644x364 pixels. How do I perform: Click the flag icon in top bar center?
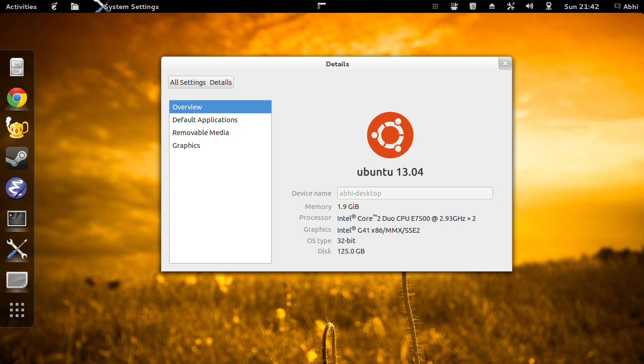322,6
